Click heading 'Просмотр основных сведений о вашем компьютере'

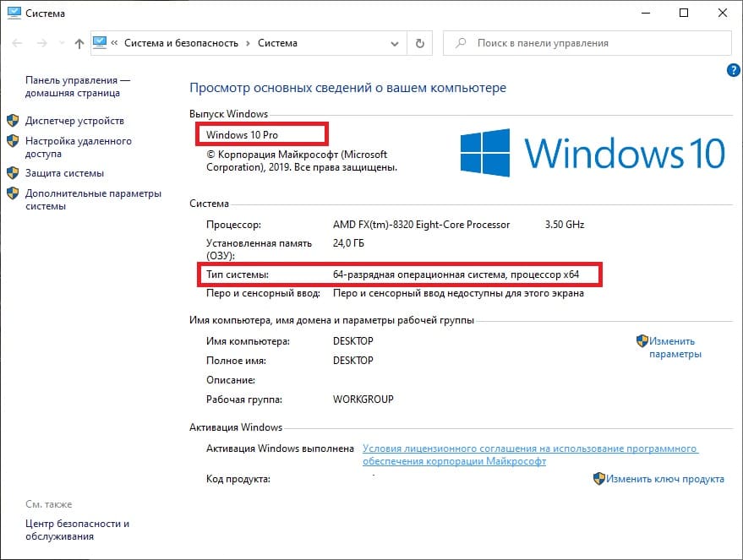(347, 88)
